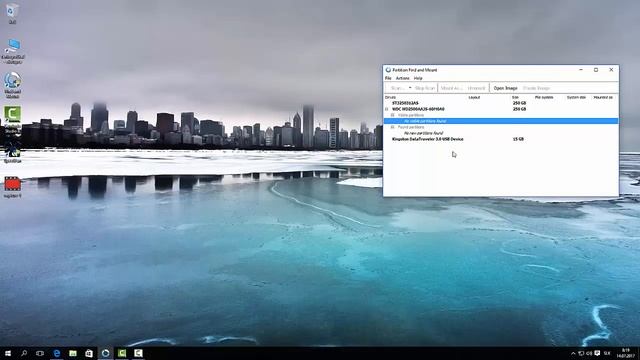Select the WDC WD2500AAJS drive row
The image size is (640, 360).
pos(501,109)
